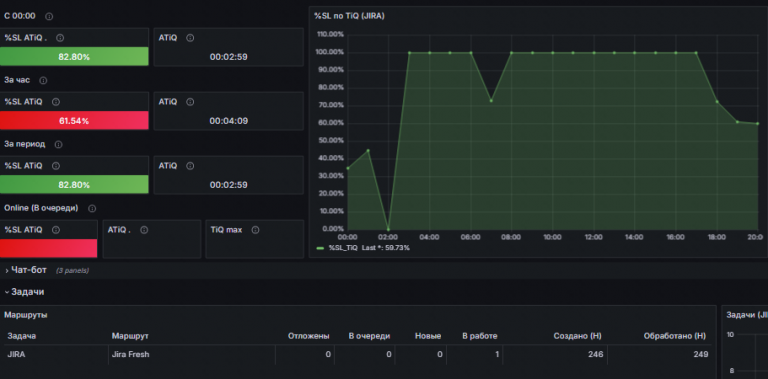Collapse the Задачи row

click(x=24, y=292)
